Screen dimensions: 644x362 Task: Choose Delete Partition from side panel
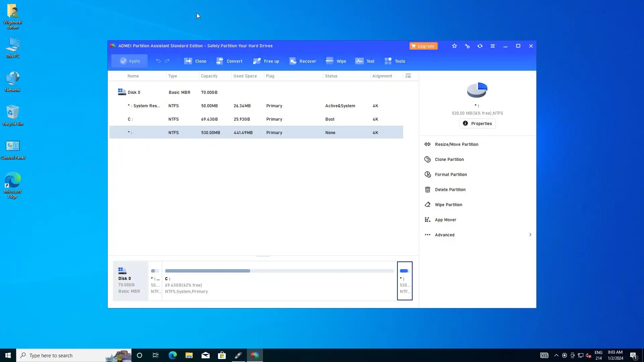click(x=450, y=189)
